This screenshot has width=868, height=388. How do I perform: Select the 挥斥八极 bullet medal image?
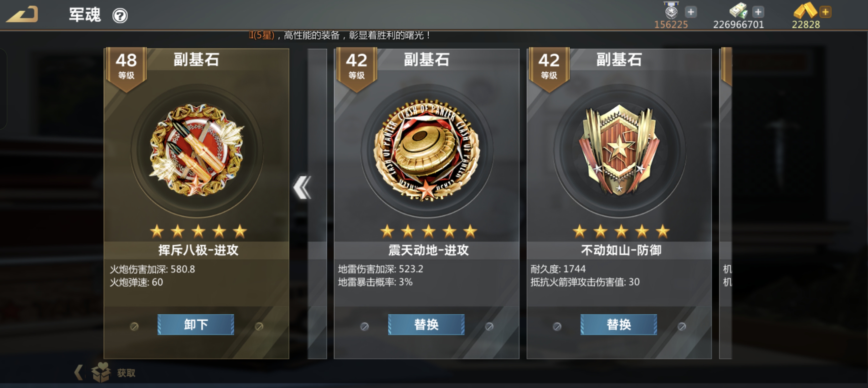click(x=197, y=150)
